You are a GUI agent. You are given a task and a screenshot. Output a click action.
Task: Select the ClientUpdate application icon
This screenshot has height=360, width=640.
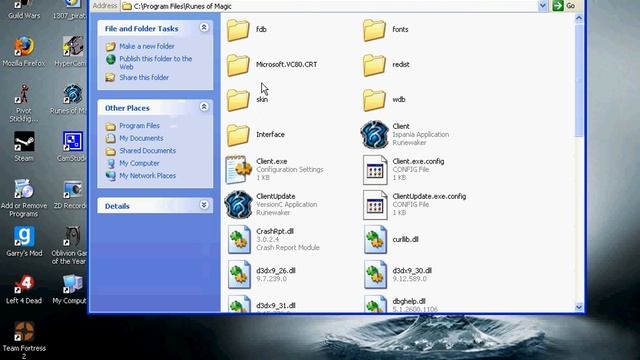click(x=238, y=204)
